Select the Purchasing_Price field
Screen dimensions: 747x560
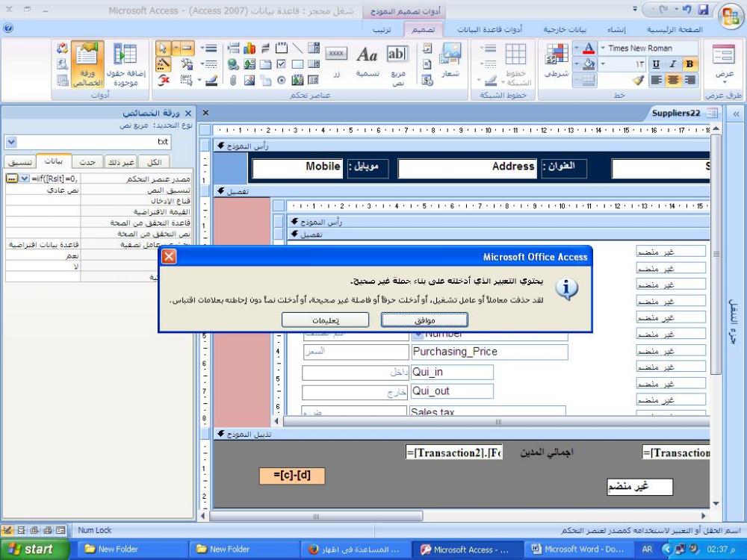click(489, 352)
